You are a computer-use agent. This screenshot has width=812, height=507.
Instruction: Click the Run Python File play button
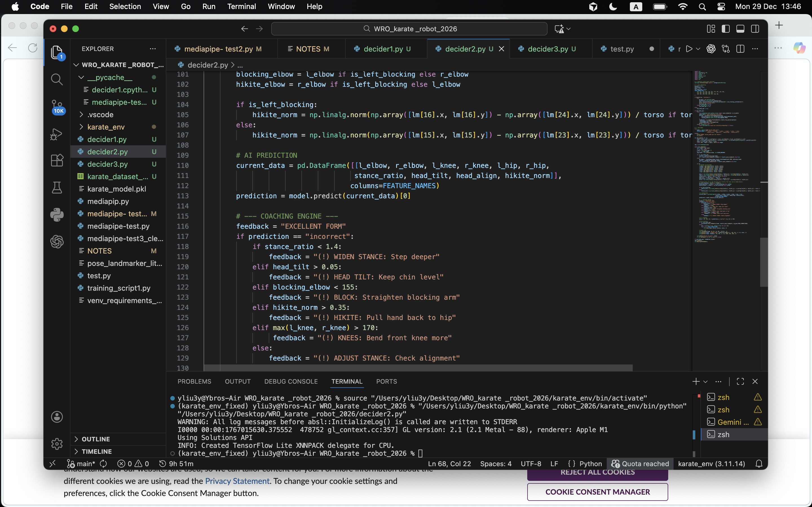click(x=689, y=49)
